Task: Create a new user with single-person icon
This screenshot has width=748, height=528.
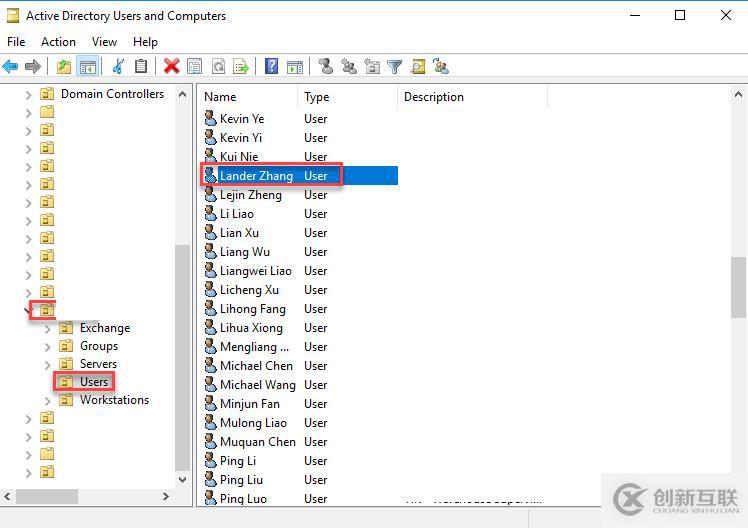Action: click(x=326, y=66)
